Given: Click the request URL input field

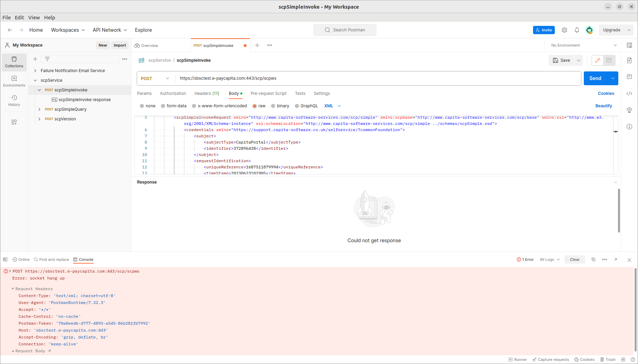Looking at the screenshot, I should pyautogui.click(x=378, y=78).
